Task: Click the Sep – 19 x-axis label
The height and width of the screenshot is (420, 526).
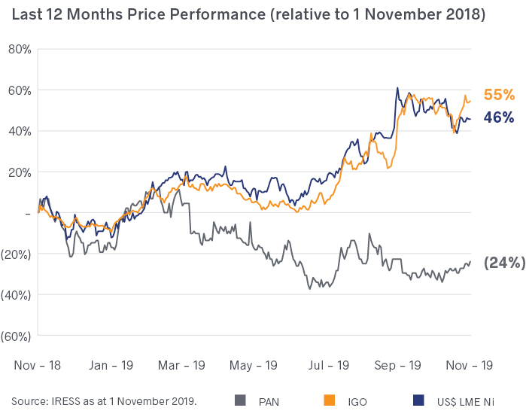Action: coord(400,364)
